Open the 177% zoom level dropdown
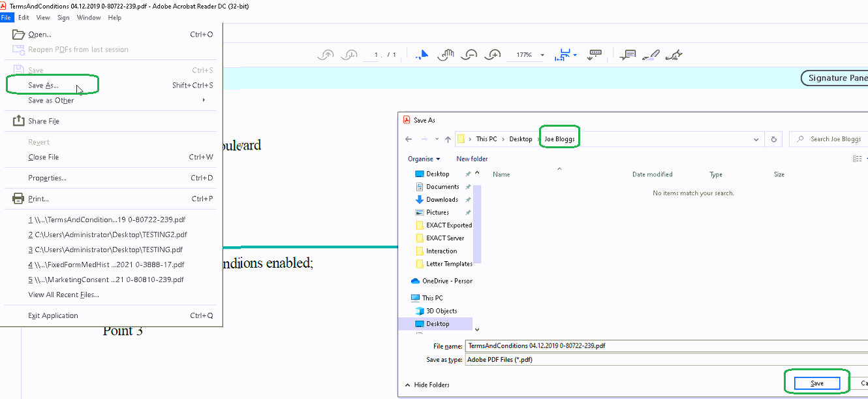 pyautogui.click(x=542, y=56)
